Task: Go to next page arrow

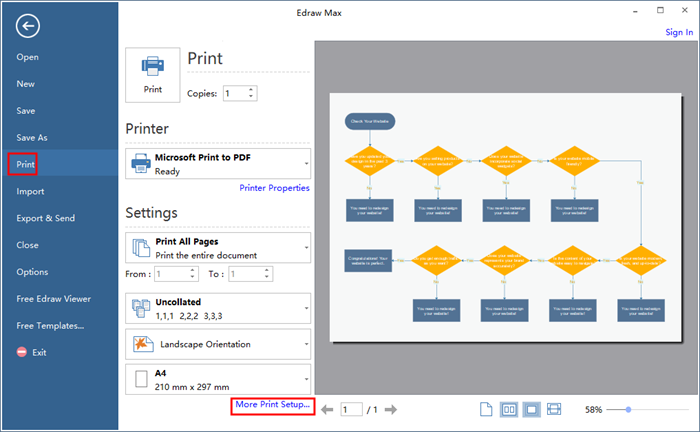Action: point(391,410)
